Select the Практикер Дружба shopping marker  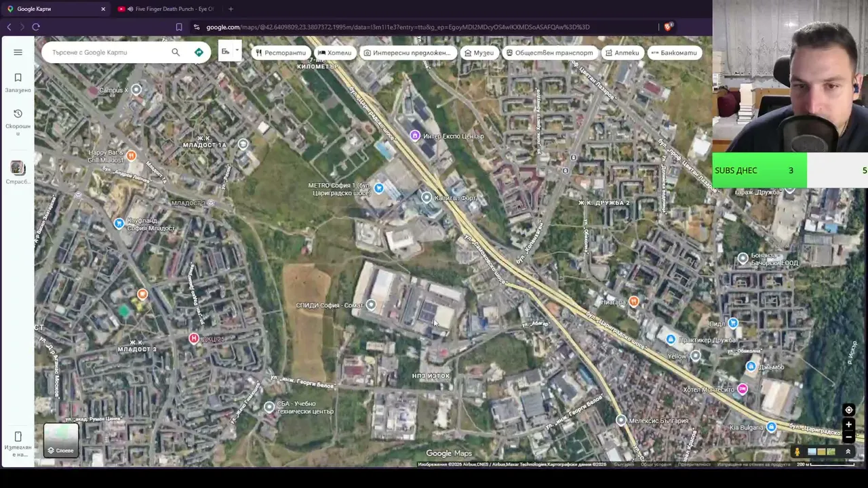[x=671, y=340]
